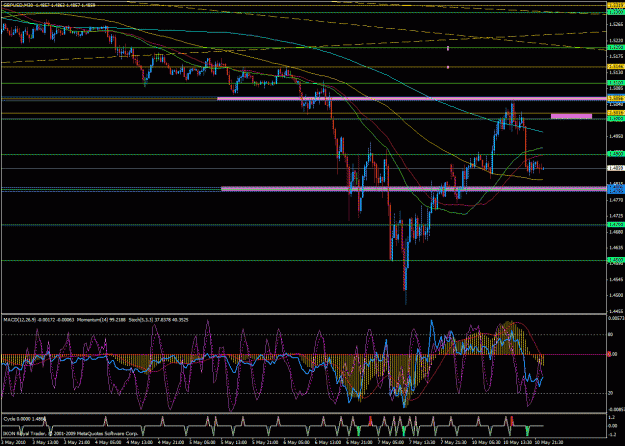
Task: Click the 4 May 05:00 time label
Action: 108,442
